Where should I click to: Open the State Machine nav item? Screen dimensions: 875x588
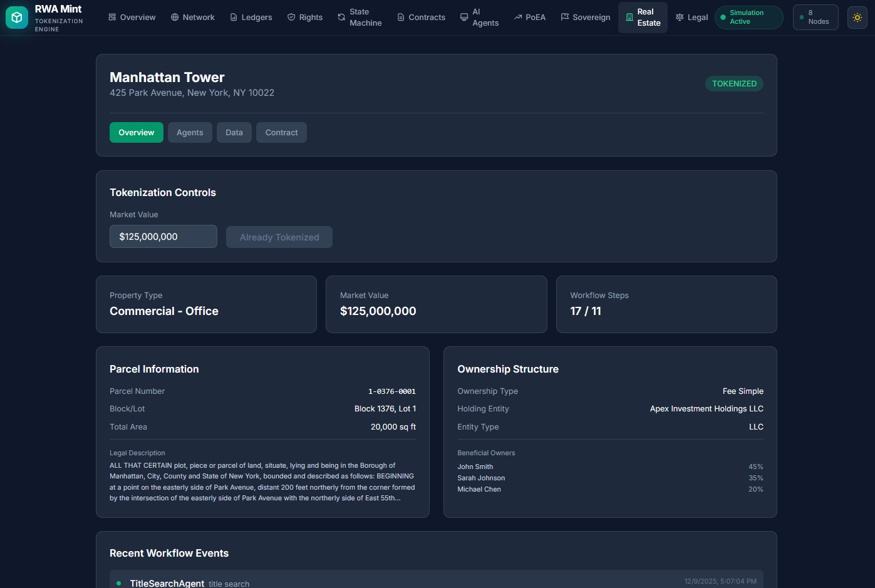click(x=360, y=18)
